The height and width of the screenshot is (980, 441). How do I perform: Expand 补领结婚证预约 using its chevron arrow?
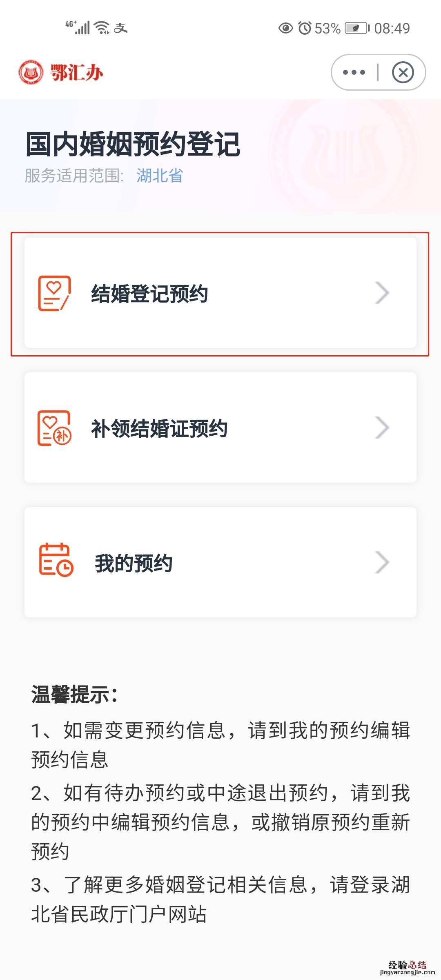[x=382, y=428]
